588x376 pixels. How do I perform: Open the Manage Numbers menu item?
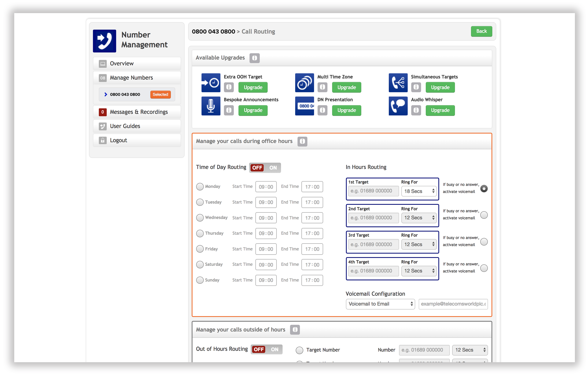pos(137,78)
